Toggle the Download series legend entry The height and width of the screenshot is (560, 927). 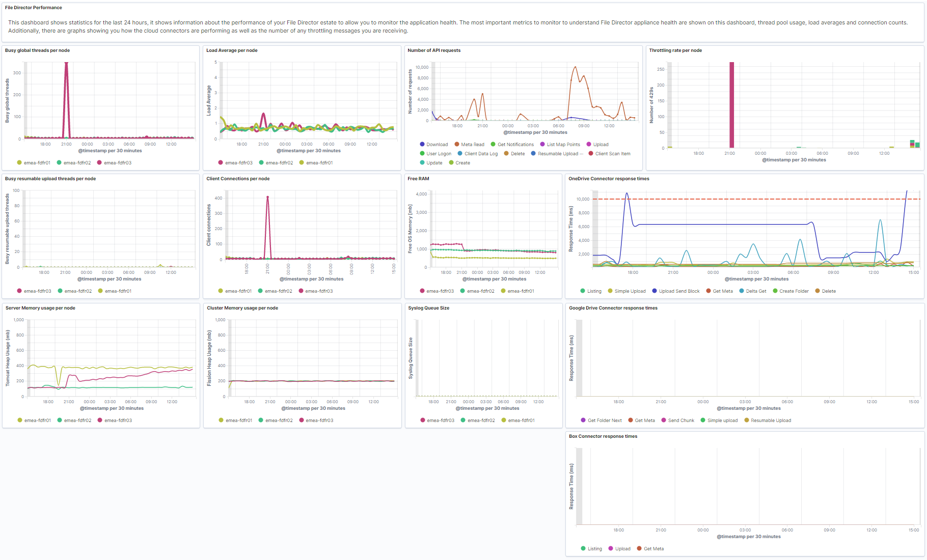click(433, 145)
